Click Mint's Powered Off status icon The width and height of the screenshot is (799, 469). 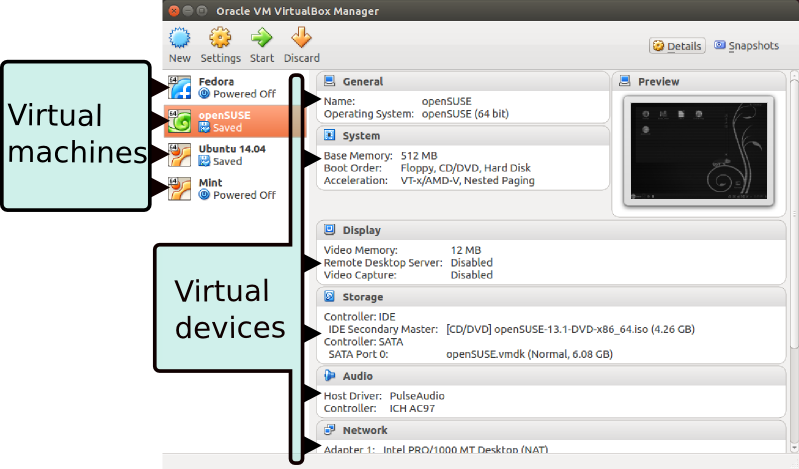tap(204, 195)
